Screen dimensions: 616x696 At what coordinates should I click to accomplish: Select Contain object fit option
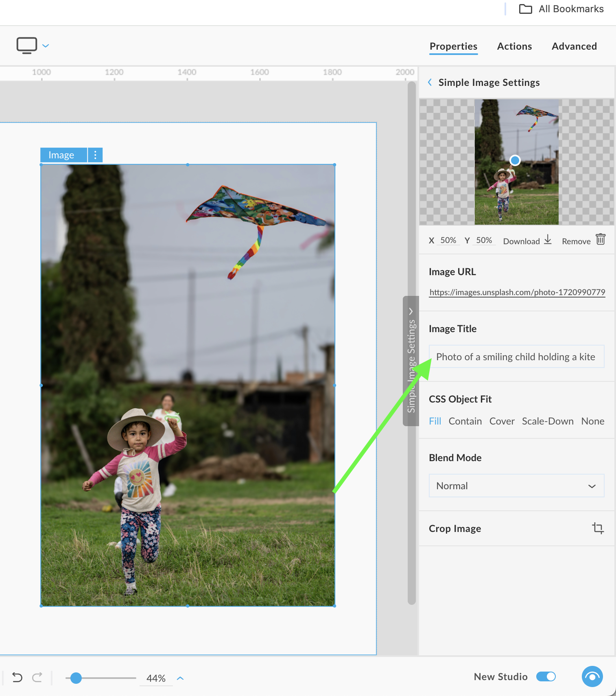[465, 421]
